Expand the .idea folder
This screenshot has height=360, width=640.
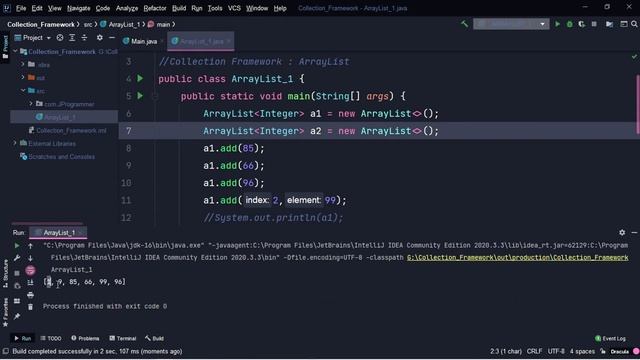(x=23, y=64)
